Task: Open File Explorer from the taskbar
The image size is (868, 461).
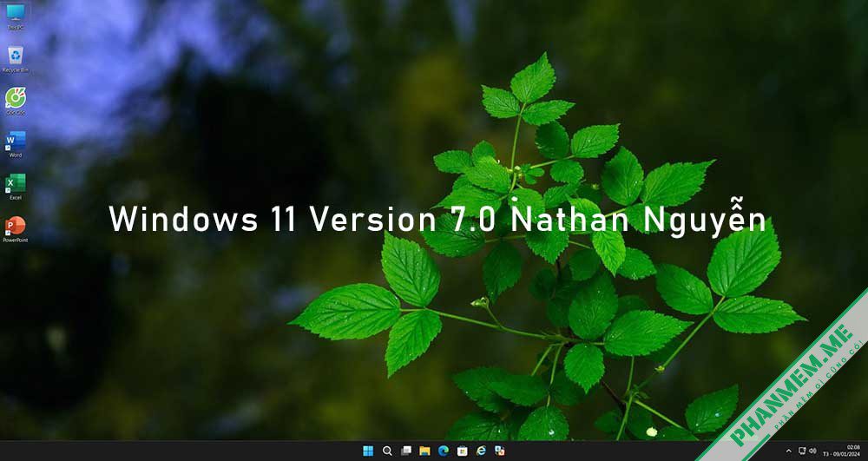Action: [424, 451]
